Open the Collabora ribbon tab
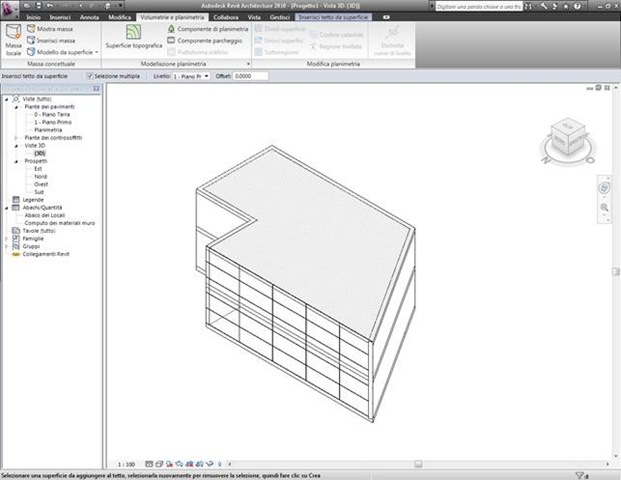The image size is (621, 480). (226, 17)
